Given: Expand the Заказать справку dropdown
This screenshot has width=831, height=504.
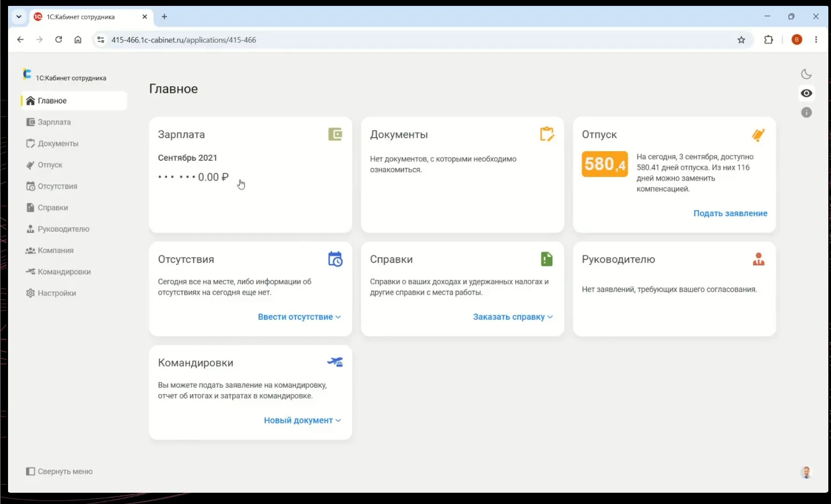Looking at the screenshot, I should 513,317.
